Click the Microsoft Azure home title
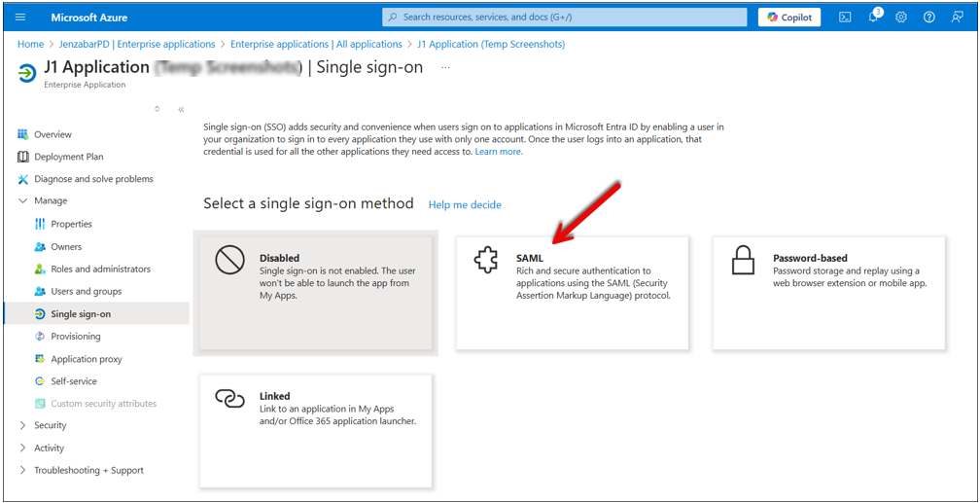This screenshot has width=980, height=503. tap(89, 18)
